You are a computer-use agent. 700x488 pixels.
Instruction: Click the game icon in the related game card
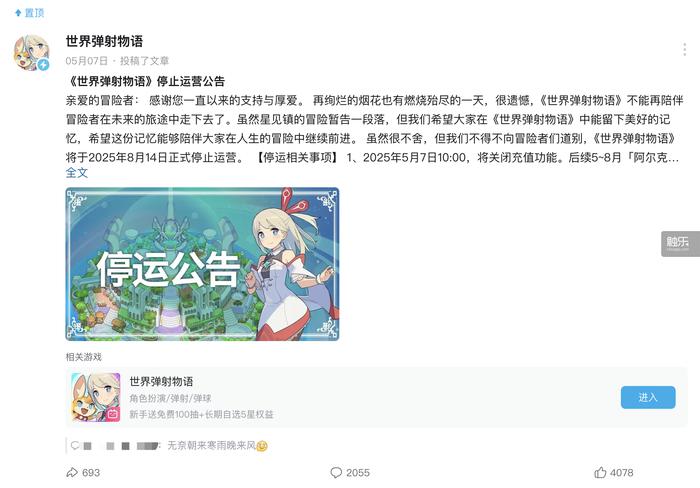96,397
